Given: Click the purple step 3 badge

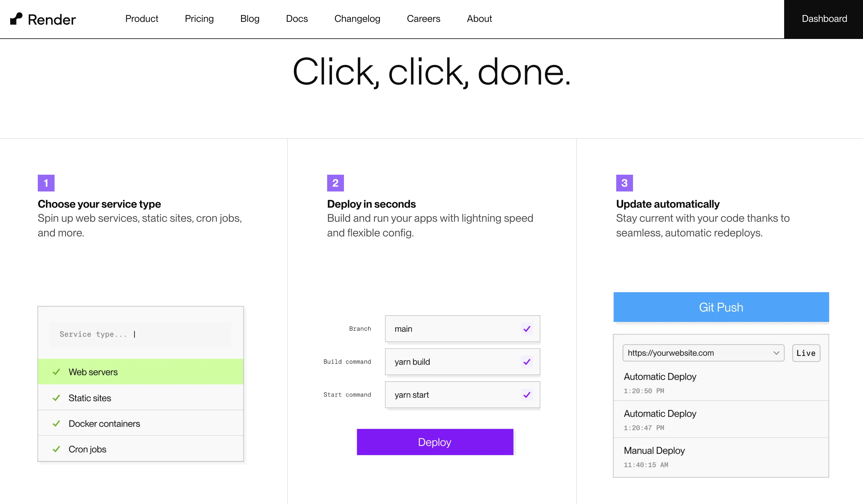Looking at the screenshot, I should coord(624,183).
